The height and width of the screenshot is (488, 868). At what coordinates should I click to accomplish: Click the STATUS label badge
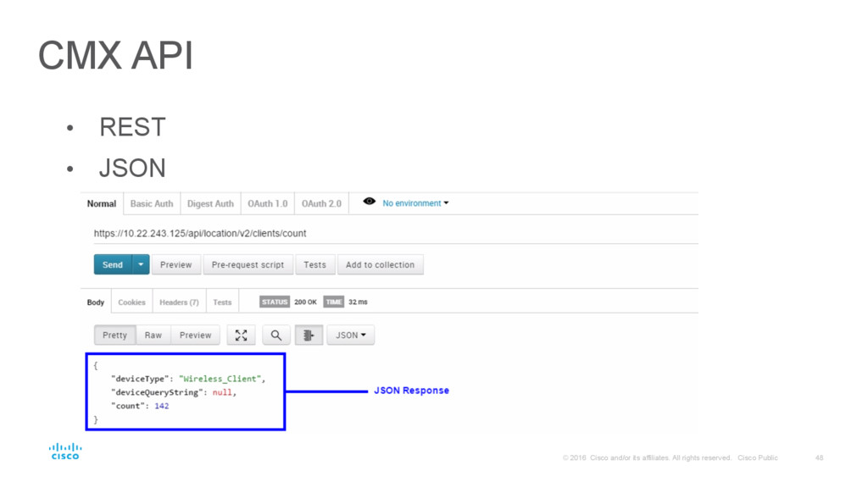(x=275, y=302)
